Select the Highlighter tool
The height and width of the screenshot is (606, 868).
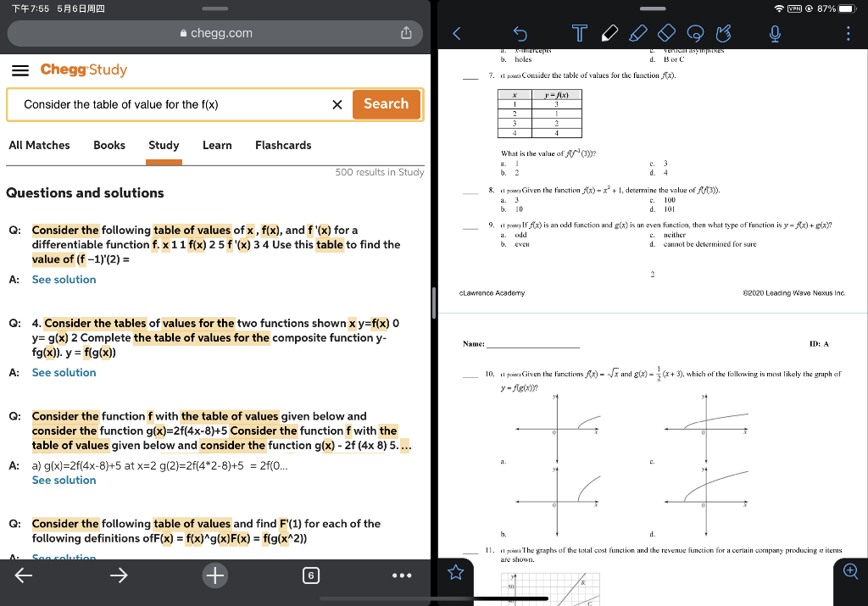click(x=637, y=33)
